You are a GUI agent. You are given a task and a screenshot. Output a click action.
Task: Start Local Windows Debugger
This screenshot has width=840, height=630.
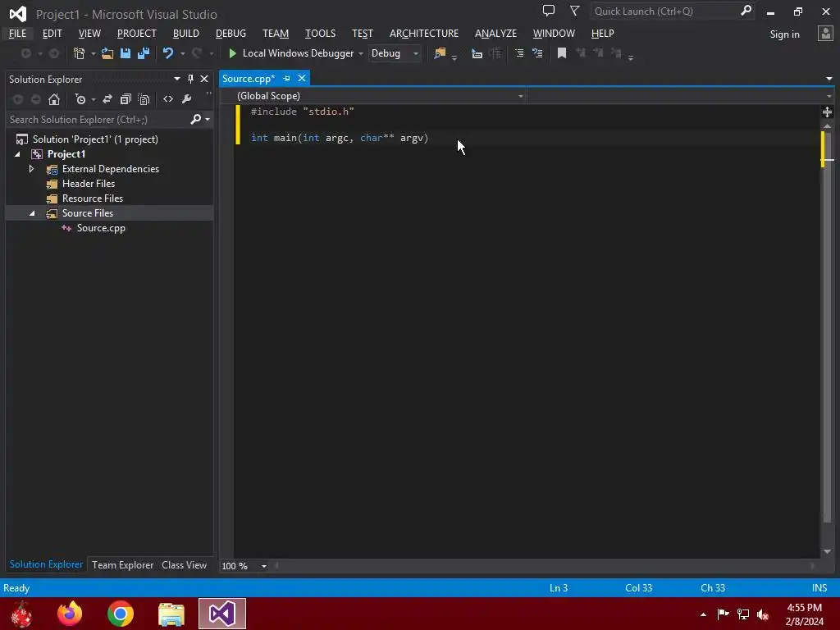[x=291, y=53]
